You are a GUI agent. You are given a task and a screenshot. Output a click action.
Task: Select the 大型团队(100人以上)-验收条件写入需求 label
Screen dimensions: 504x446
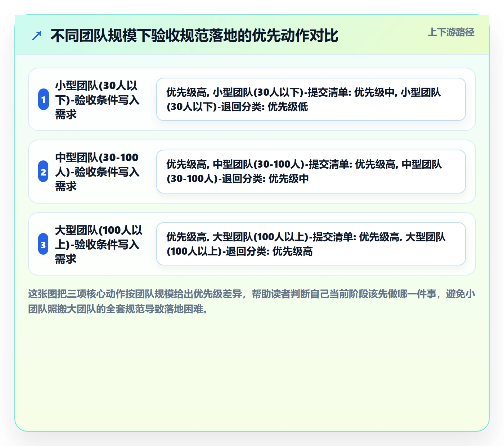pyautogui.click(x=99, y=244)
